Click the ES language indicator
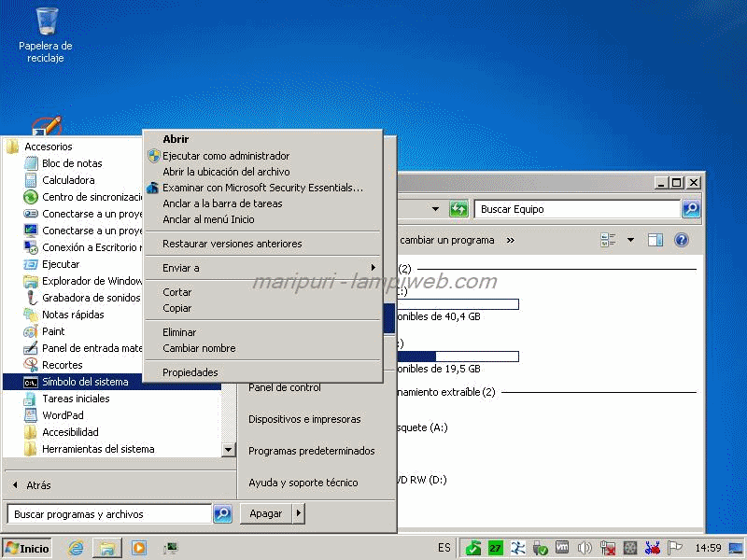This screenshot has width=747, height=560. 444,548
